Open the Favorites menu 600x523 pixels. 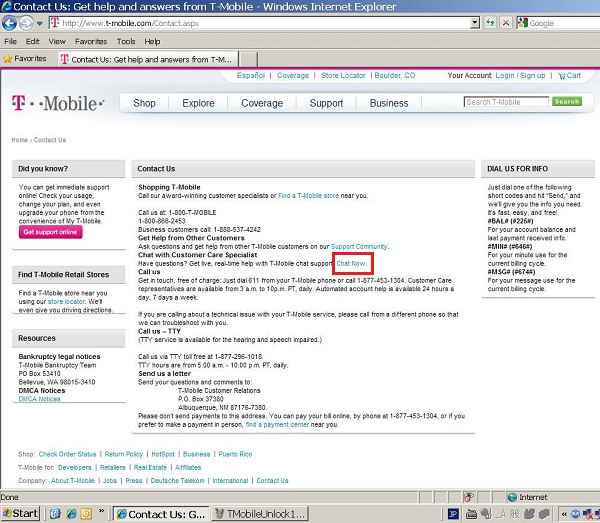[91, 41]
